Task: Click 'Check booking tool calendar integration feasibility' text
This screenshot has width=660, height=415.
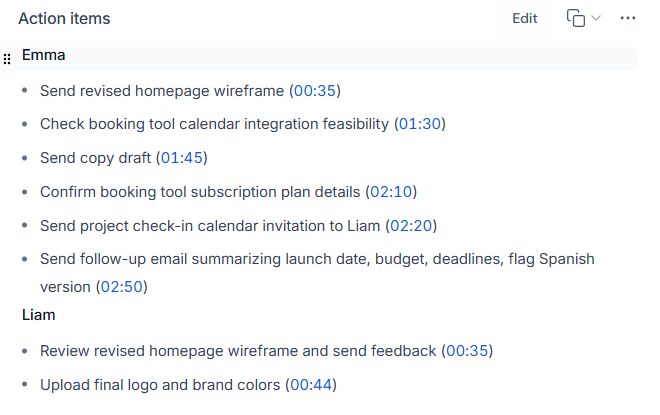Action: pyautogui.click(x=214, y=124)
